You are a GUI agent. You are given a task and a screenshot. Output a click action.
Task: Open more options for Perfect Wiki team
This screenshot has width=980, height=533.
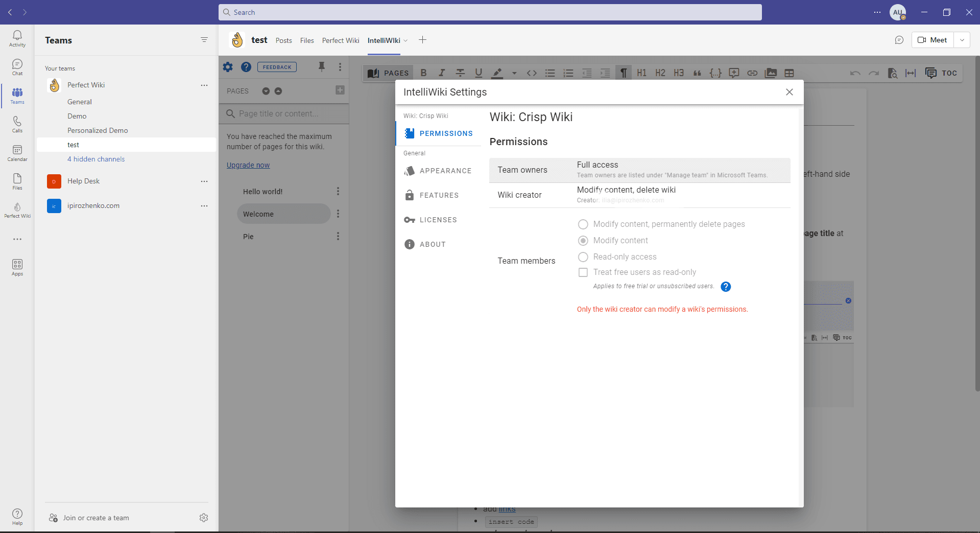tap(204, 85)
